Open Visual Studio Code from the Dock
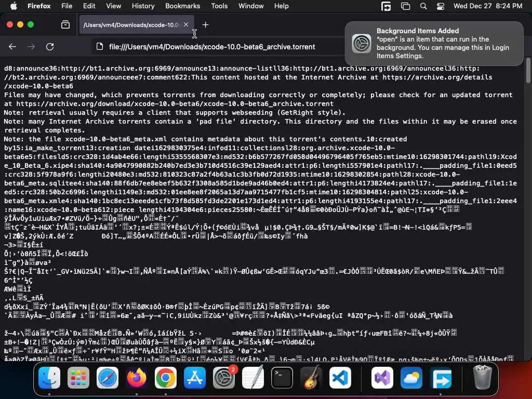 click(x=340, y=378)
